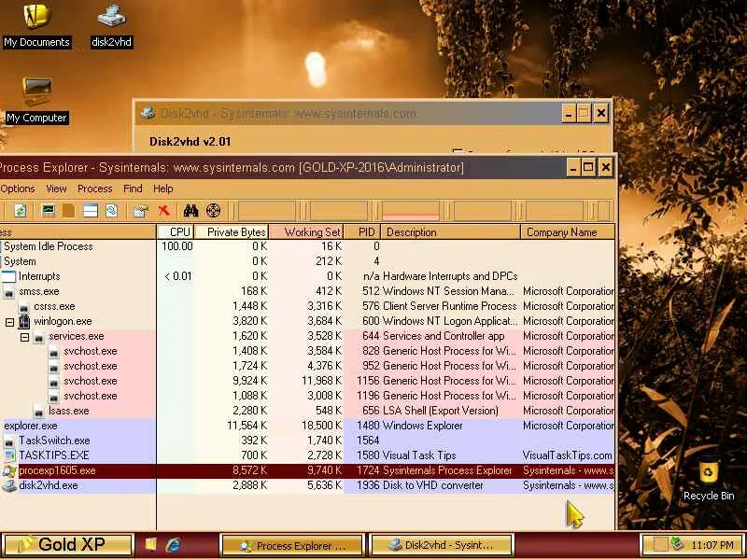Toggle the Show Lower Pane toolbar icon
The height and width of the screenshot is (560, 747).
click(90, 211)
